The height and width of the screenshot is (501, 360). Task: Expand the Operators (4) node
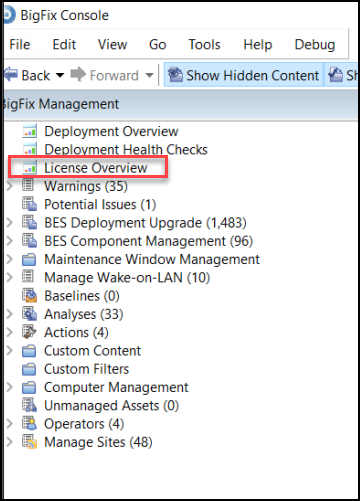point(10,424)
